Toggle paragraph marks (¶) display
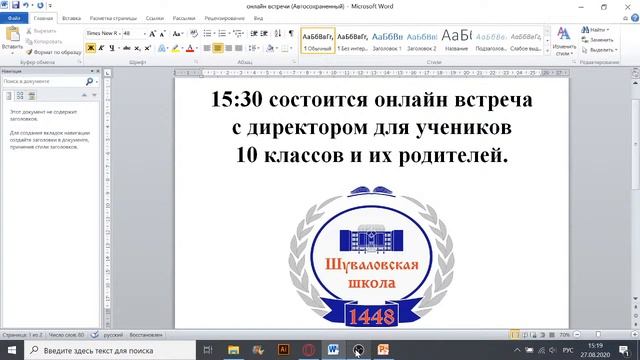640x360 pixels. pyautogui.click(x=291, y=33)
